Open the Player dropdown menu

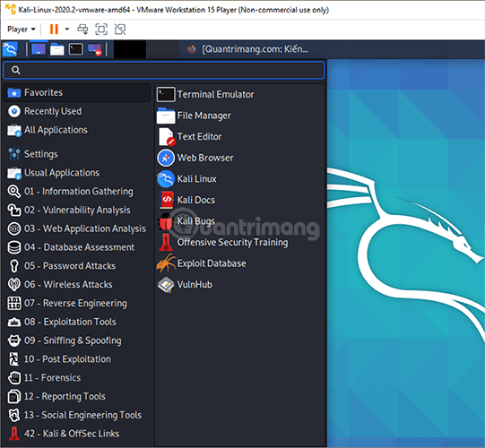22,30
